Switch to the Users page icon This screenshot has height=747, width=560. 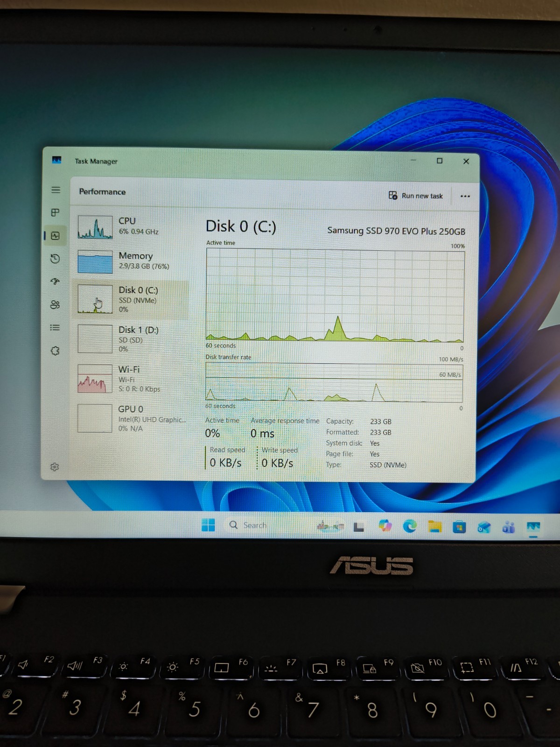tap(55, 304)
